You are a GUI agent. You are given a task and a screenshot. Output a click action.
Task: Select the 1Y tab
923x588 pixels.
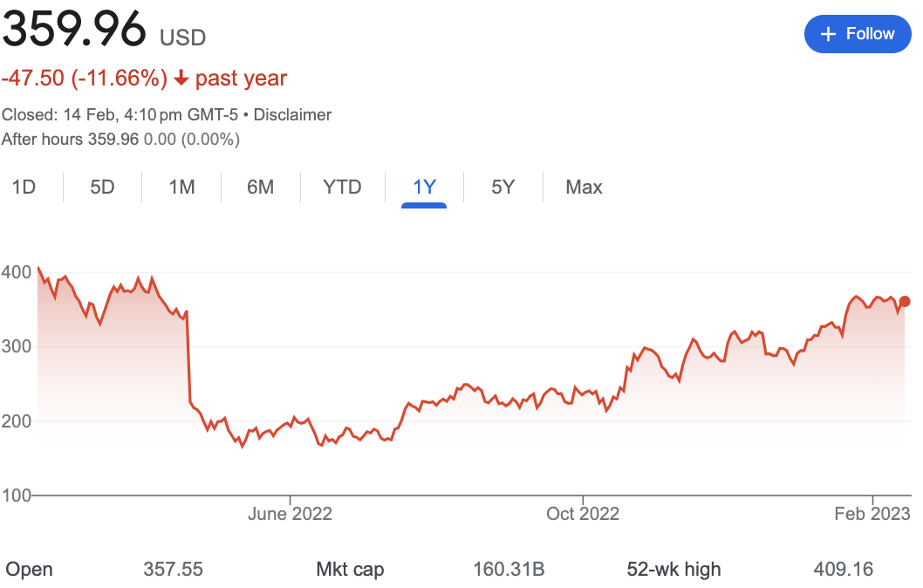pyautogui.click(x=424, y=187)
